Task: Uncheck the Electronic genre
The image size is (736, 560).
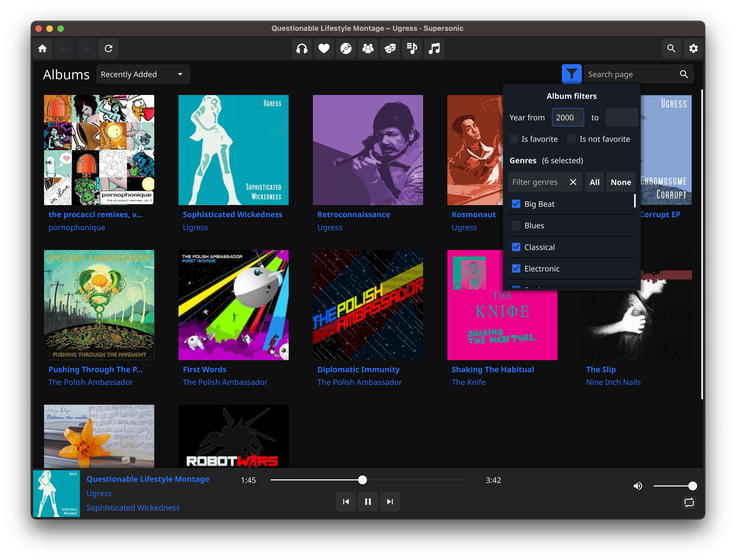Action: tap(516, 269)
